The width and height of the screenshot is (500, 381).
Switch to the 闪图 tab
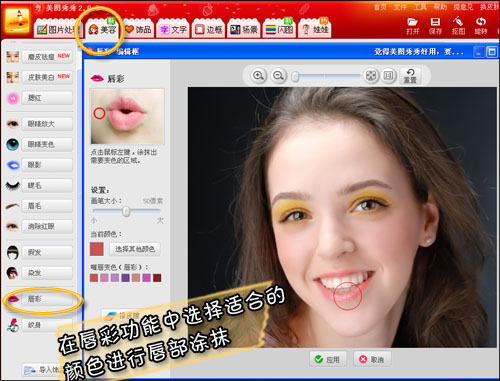point(279,29)
